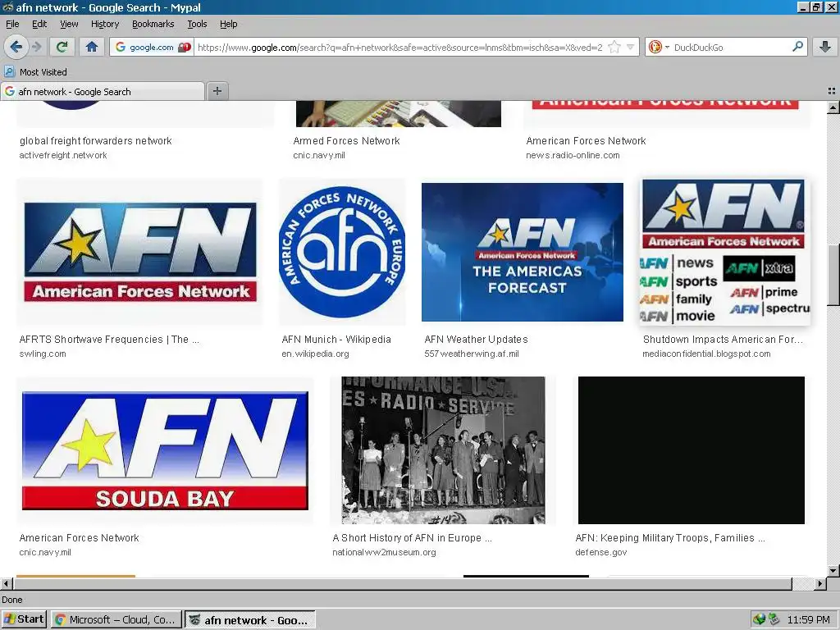Click 'AFN Weather Updates' title
The width and height of the screenshot is (840, 630).
click(477, 339)
